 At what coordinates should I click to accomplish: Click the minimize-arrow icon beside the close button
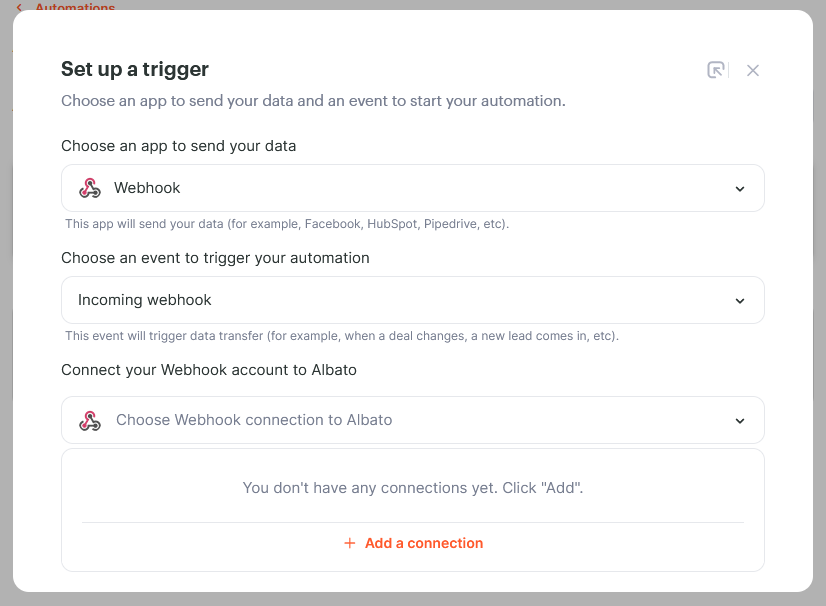click(x=716, y=70)
